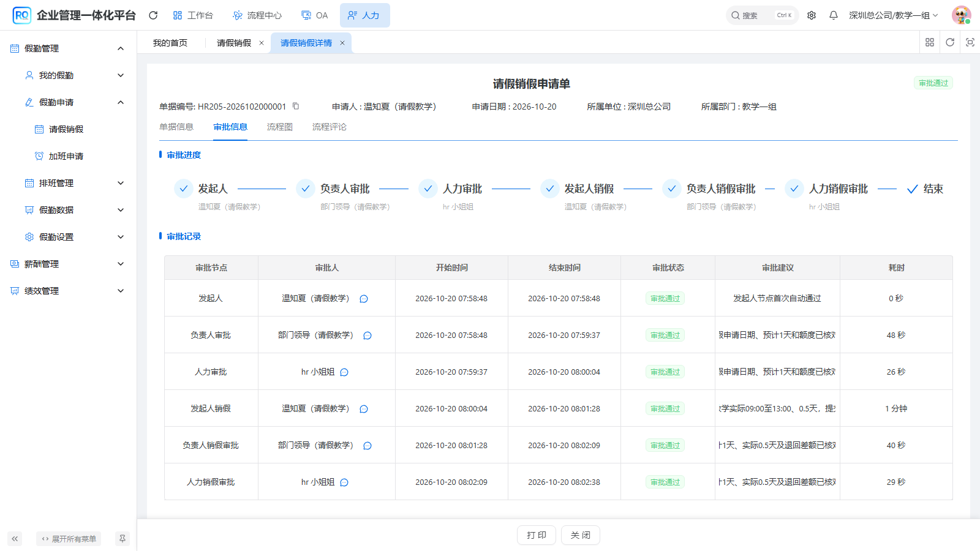The height and width of the screenshot is (551, 980).
Task: Open chat icon in 人力销假审批 row
Action: [344, 482]
